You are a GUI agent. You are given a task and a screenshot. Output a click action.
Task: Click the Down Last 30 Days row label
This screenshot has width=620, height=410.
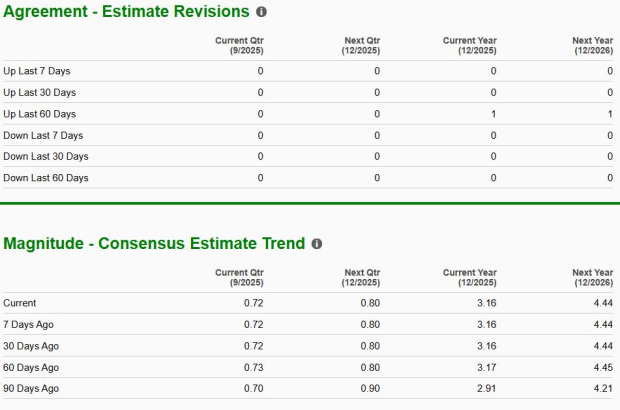point(46,156)
